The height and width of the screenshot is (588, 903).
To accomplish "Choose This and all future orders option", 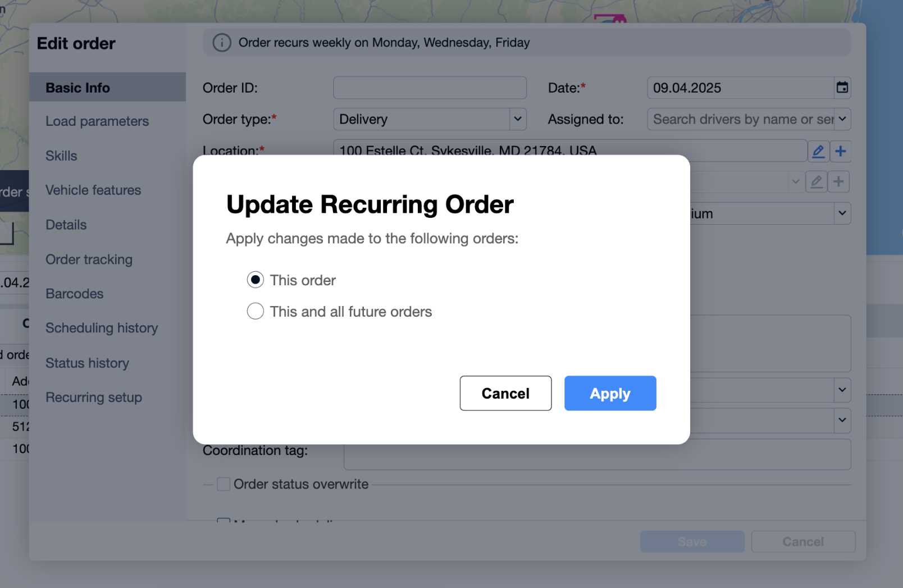I will (256, 311).
